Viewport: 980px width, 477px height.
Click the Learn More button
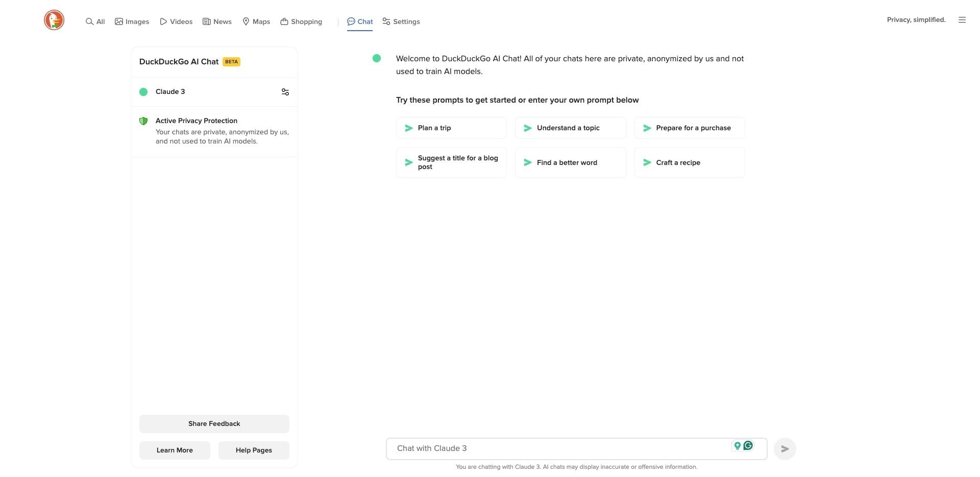(x=175, y=450)
